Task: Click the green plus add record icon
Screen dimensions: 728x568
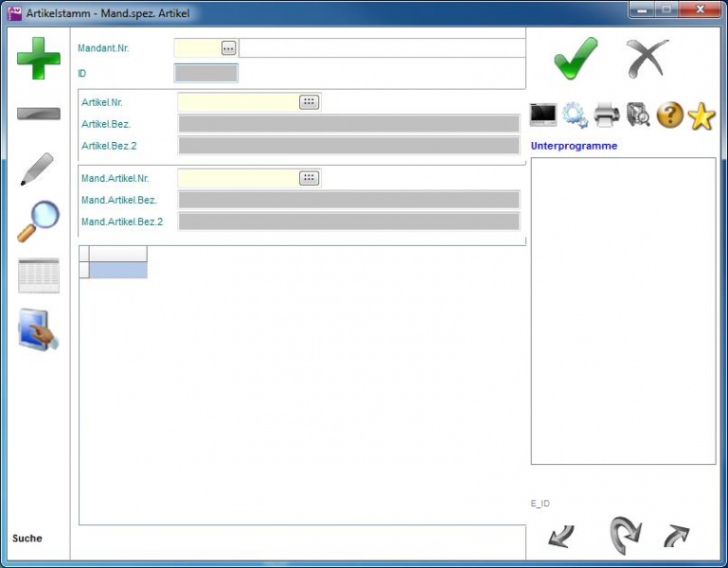Action: [38, 59]
